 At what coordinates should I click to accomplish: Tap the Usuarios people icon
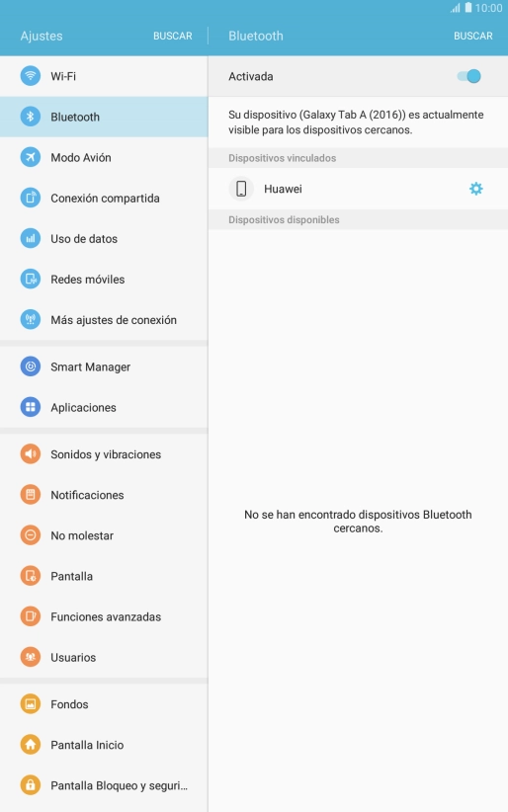[x=31, y=657]
